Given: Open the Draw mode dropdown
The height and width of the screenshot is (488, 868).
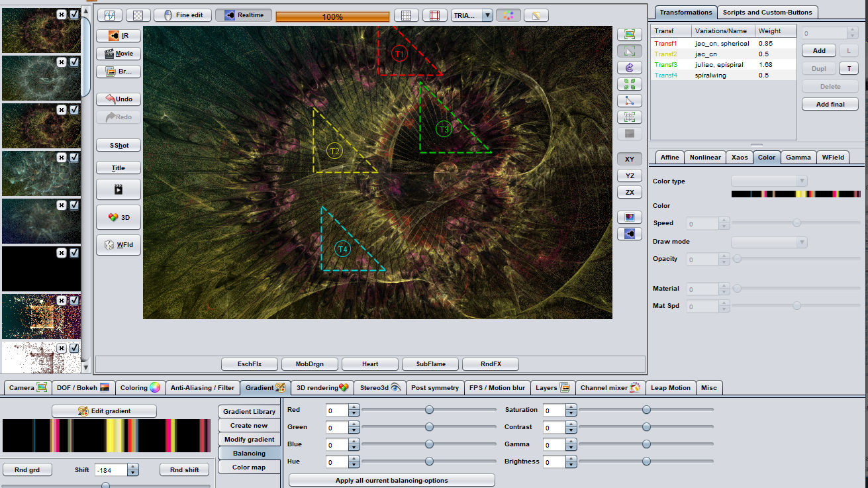Looking at the screenshot, I should point(769,242).
